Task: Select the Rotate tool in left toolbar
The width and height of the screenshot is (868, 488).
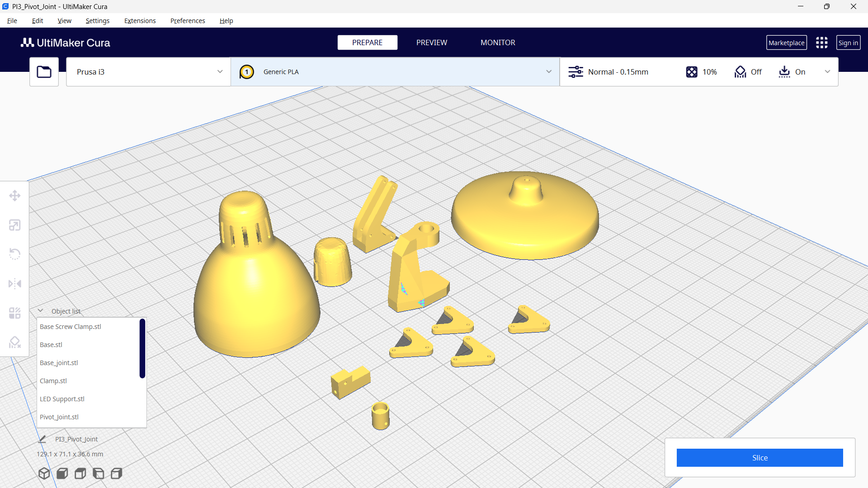Action: point(14,254)
